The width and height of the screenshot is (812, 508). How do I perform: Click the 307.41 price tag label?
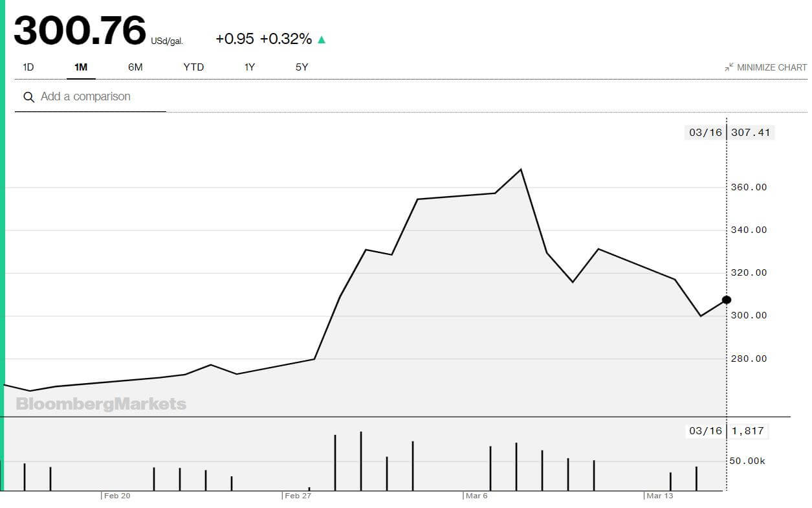click(751, 133)
